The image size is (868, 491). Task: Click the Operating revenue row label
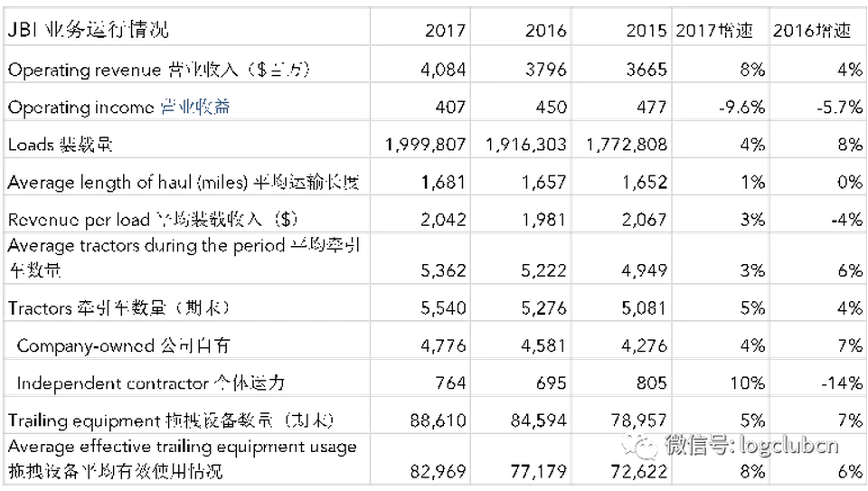[158, 70]
